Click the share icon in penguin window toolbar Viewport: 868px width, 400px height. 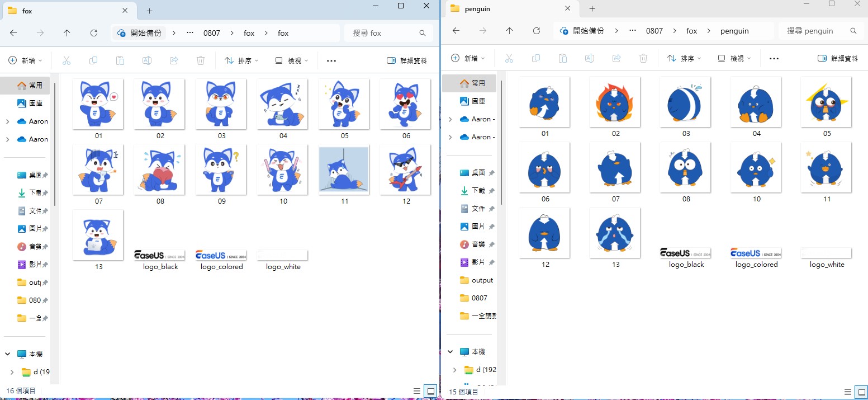coord(616,58)
